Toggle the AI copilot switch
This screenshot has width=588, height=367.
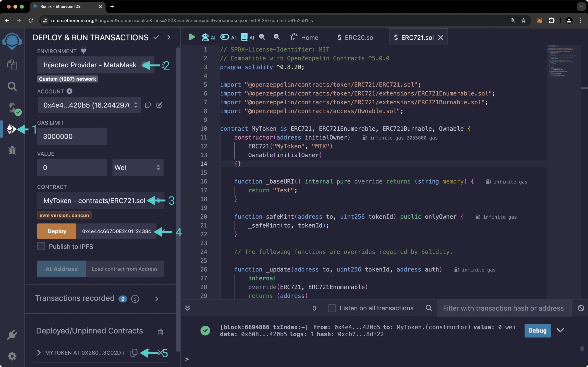click(225, 37)
